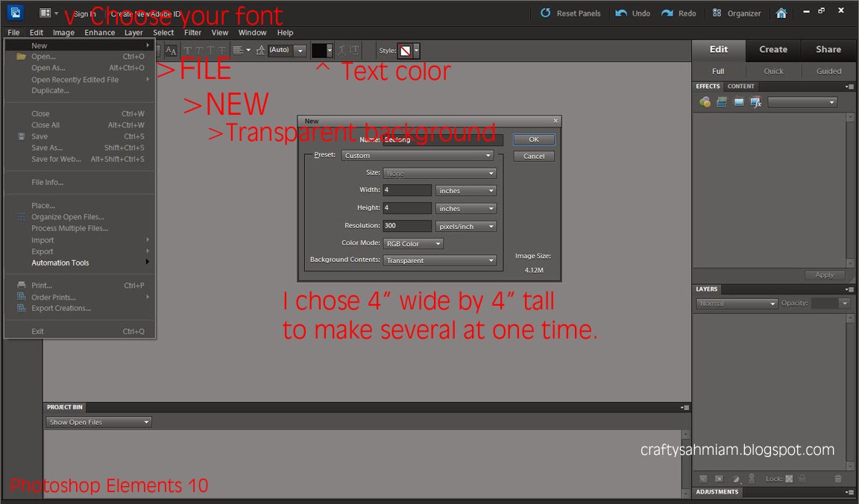859x504 pixels.
Task: Switch to the Create tab
Action: (773, 50)
